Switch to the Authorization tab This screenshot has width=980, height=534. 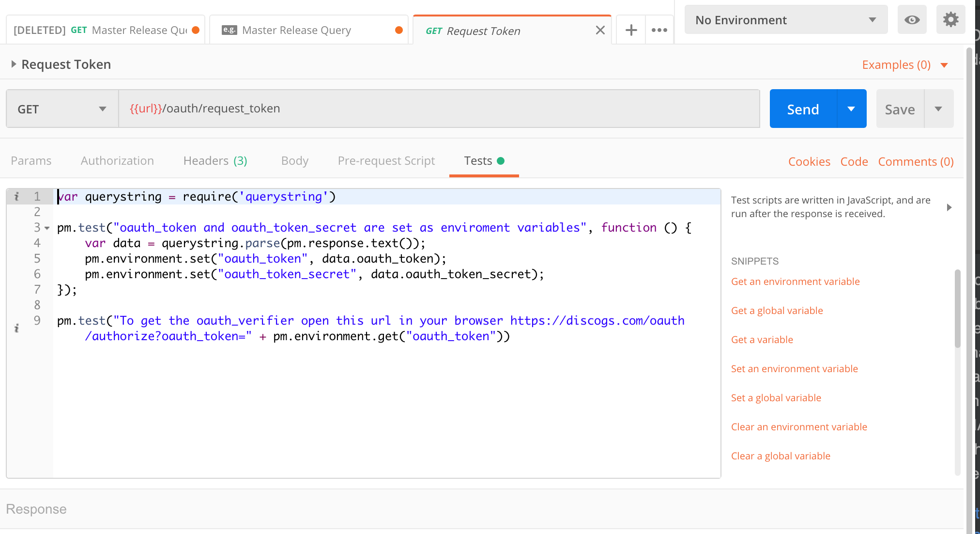click(117, 160)
